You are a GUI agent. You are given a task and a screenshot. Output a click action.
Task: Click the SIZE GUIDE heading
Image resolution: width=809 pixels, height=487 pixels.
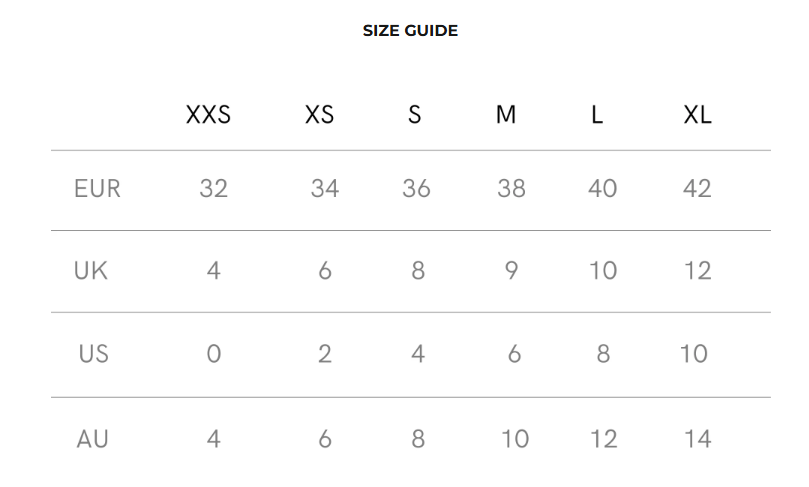(410, 30)
